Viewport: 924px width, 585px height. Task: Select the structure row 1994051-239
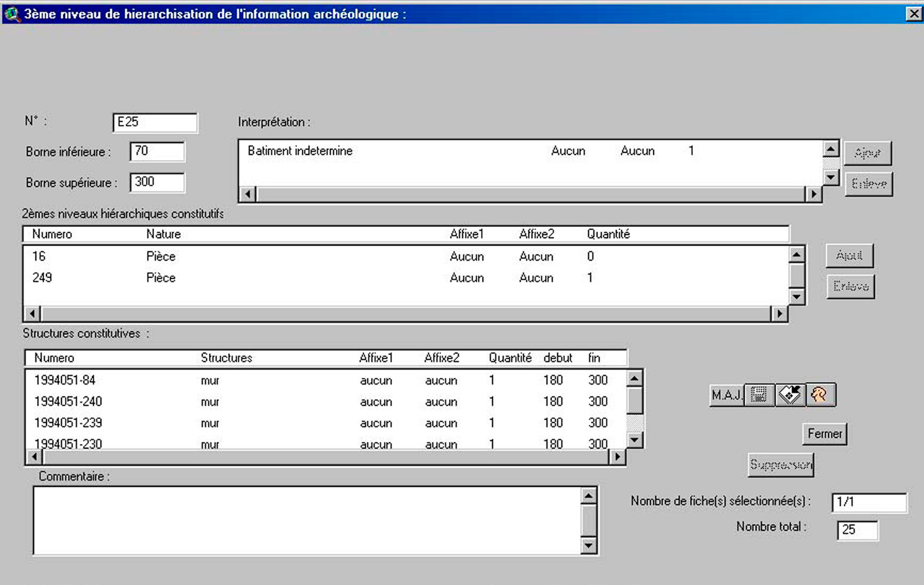326,422
